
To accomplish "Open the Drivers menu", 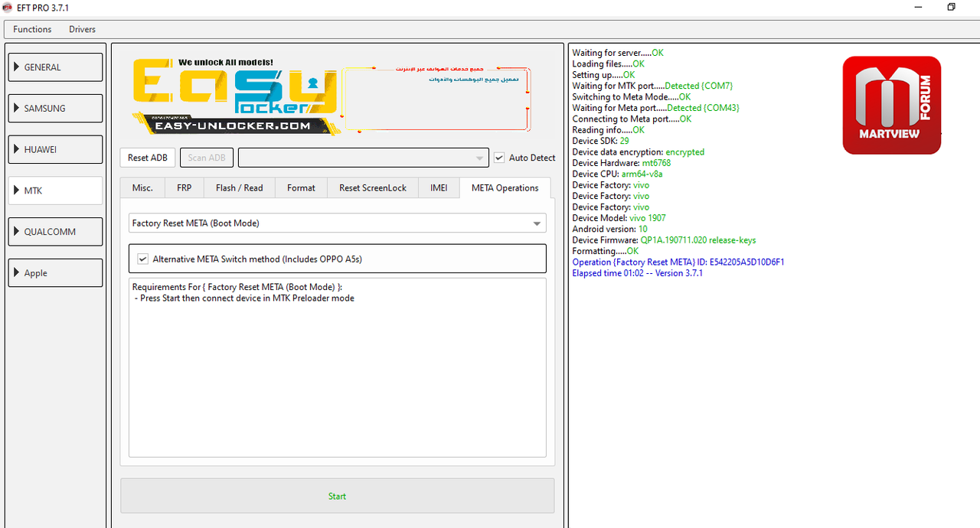I will 82,29.
